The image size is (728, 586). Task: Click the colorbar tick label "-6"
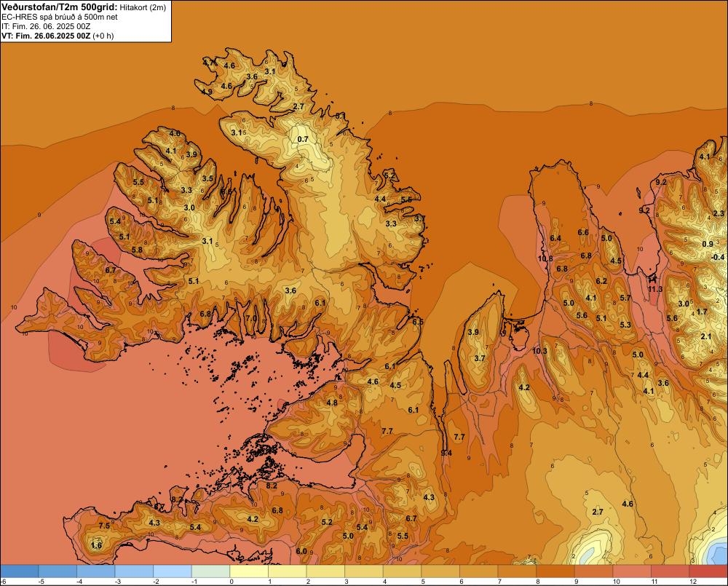3,582
